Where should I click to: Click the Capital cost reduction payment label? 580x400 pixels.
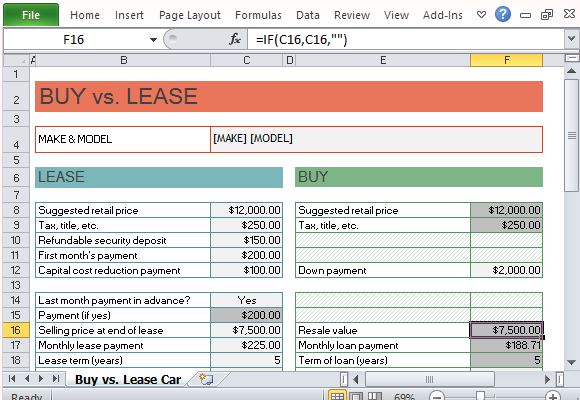[x=123, y=270]
